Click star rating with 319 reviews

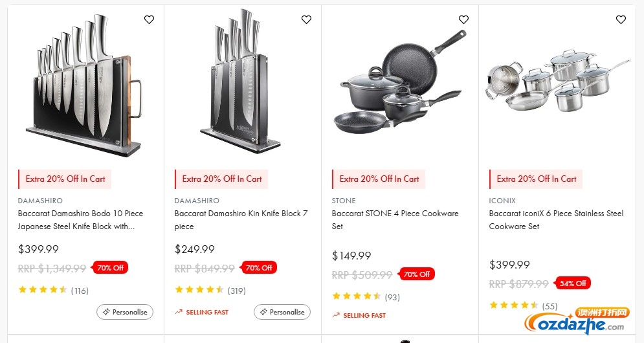coord(199,290)
